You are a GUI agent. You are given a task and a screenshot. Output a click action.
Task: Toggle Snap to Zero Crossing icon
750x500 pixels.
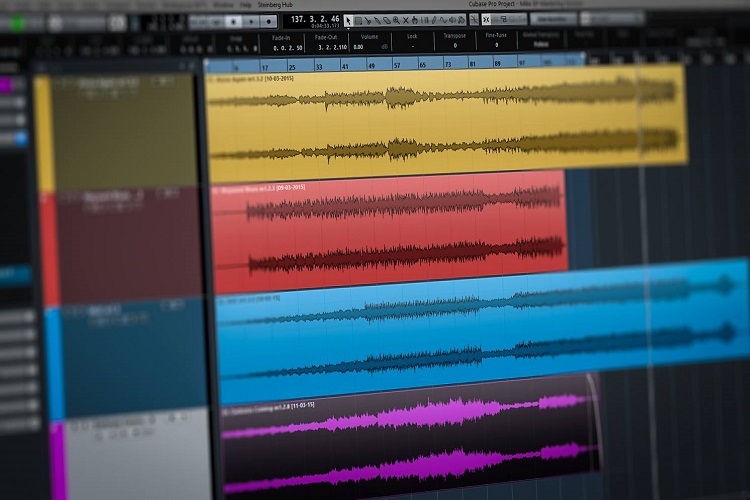click(474, 20)
